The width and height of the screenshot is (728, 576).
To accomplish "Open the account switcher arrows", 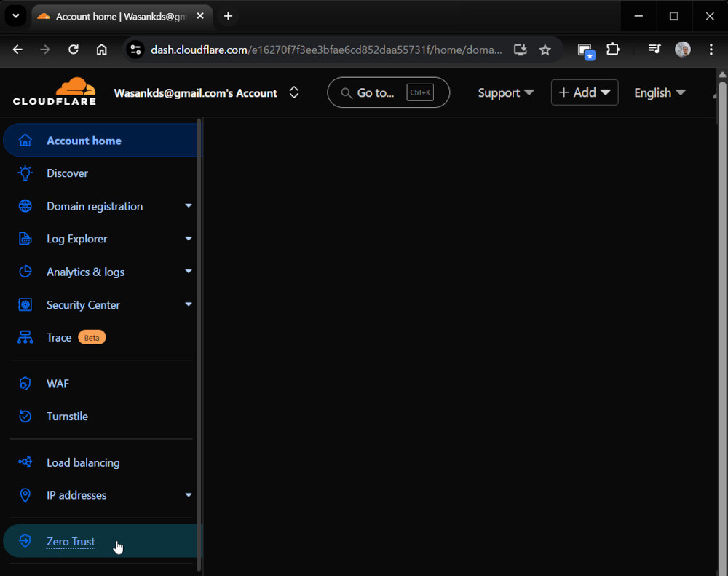I will [294, 92].
